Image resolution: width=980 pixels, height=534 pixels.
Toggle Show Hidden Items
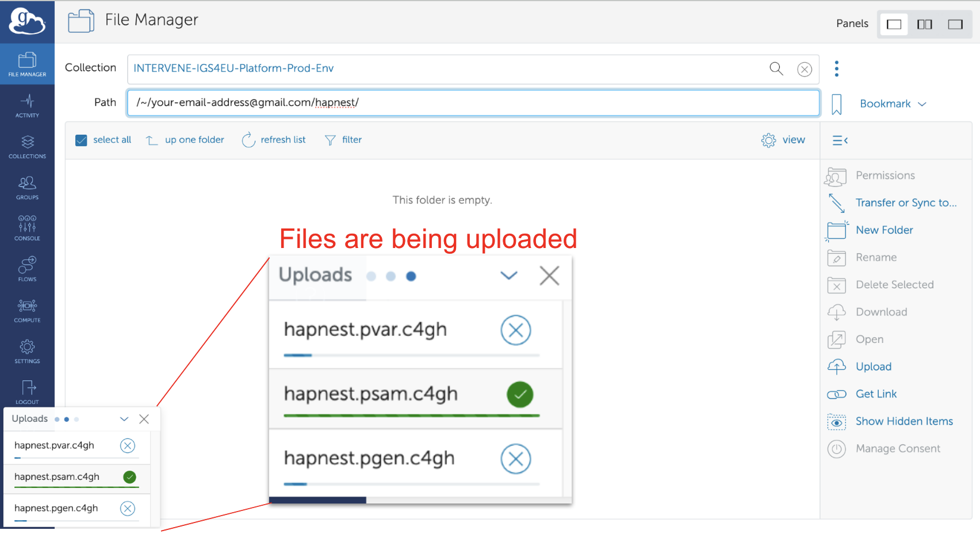click(x=904, y=421)
